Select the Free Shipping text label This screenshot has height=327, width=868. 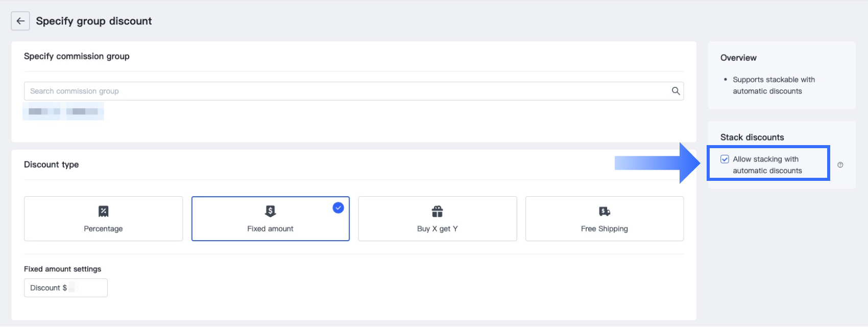click(605, 229)
